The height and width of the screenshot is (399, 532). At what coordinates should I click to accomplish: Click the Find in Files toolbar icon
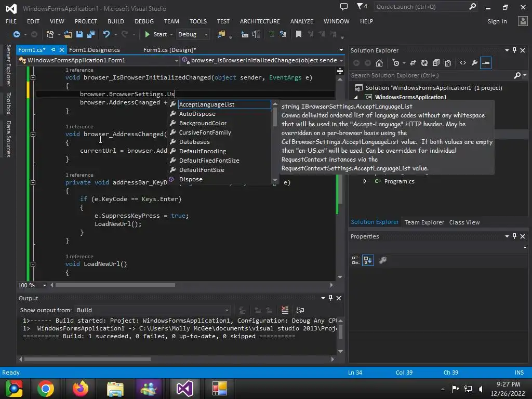coord(221,34)
